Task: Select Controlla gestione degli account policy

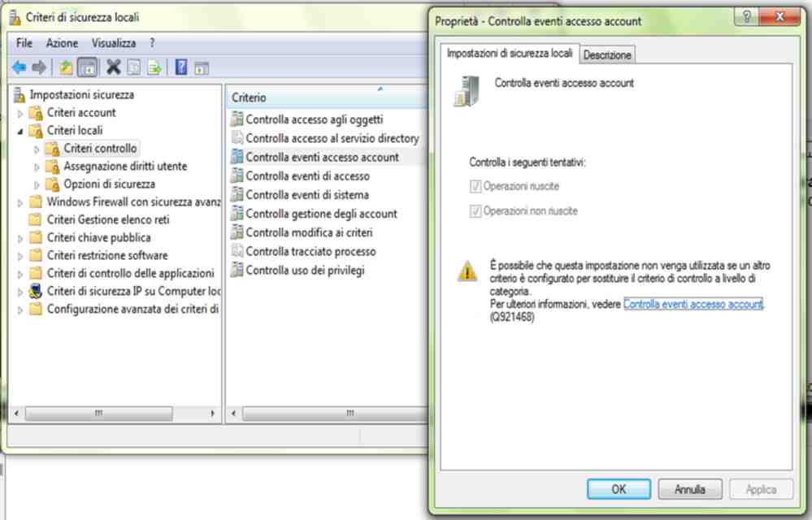Action: coord(322,213)
